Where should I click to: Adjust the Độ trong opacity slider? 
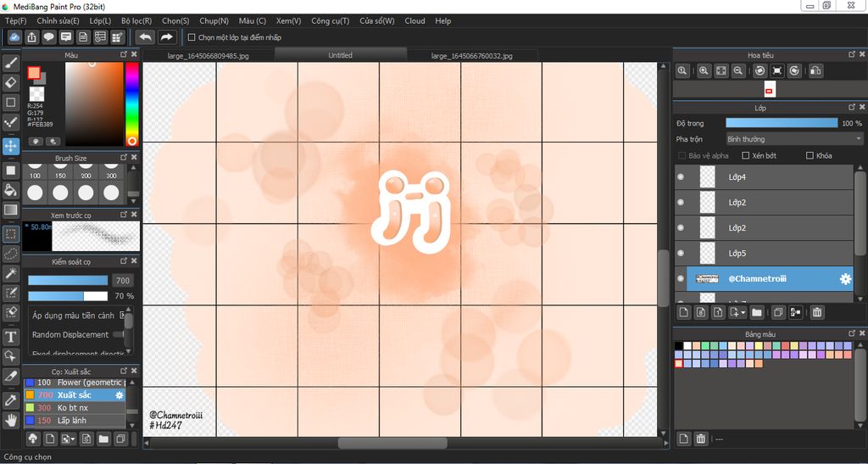tap(782, 123)
